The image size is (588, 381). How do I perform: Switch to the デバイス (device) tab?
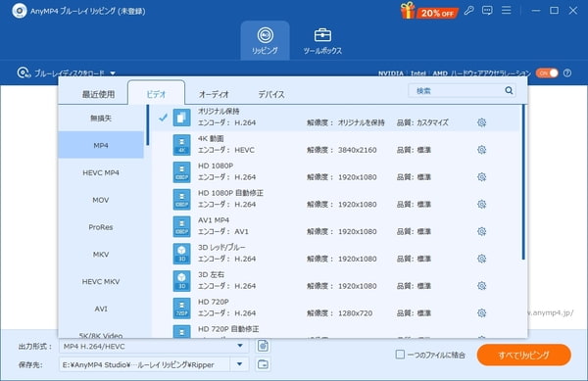pos(271,94)
